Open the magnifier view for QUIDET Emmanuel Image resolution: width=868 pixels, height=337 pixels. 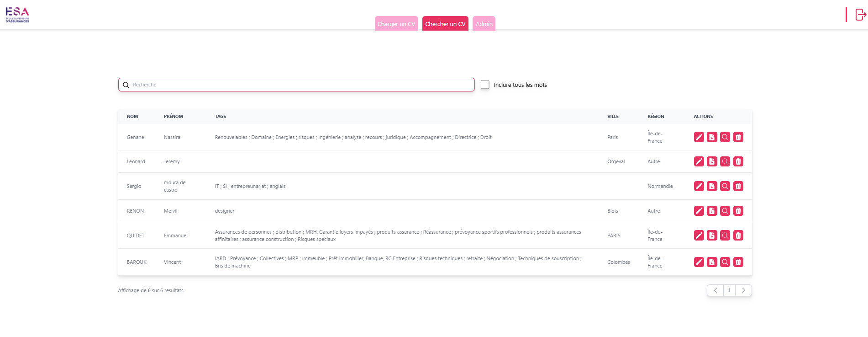[x=725, y=235]
